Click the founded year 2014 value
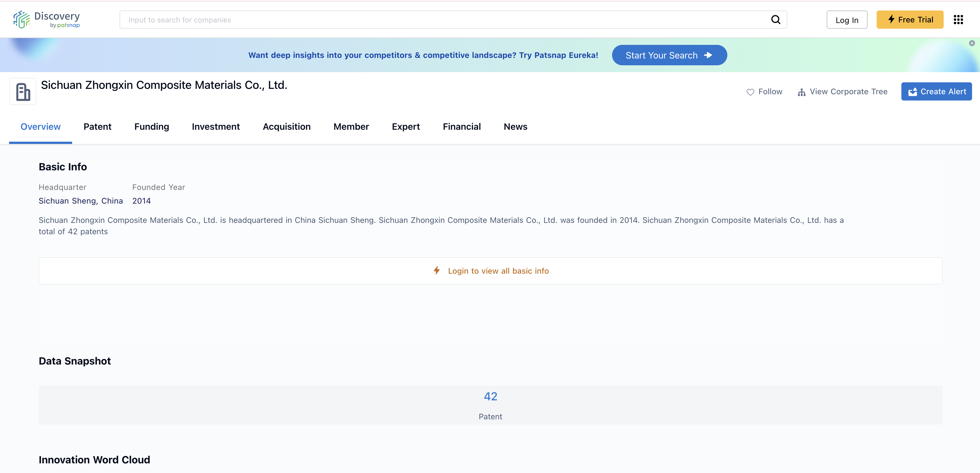Image resolution: width=980 pixels, height=473 pixels. (x=142, y=201)
